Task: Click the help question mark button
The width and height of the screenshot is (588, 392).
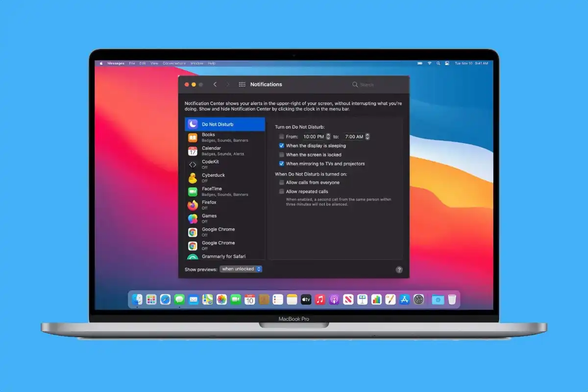Action: pos(398,269)
